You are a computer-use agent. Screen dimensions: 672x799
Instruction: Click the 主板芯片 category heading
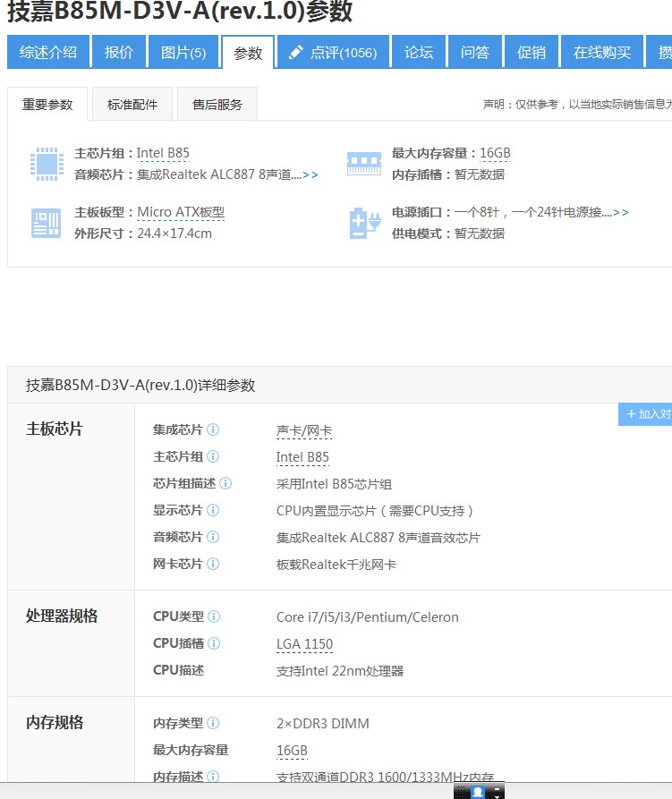coord(55,429)
